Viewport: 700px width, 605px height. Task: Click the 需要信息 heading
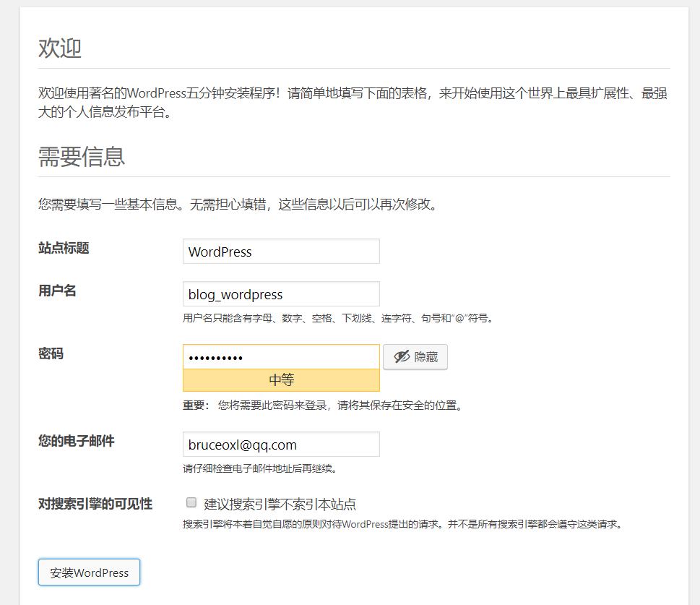click(81, 157)
